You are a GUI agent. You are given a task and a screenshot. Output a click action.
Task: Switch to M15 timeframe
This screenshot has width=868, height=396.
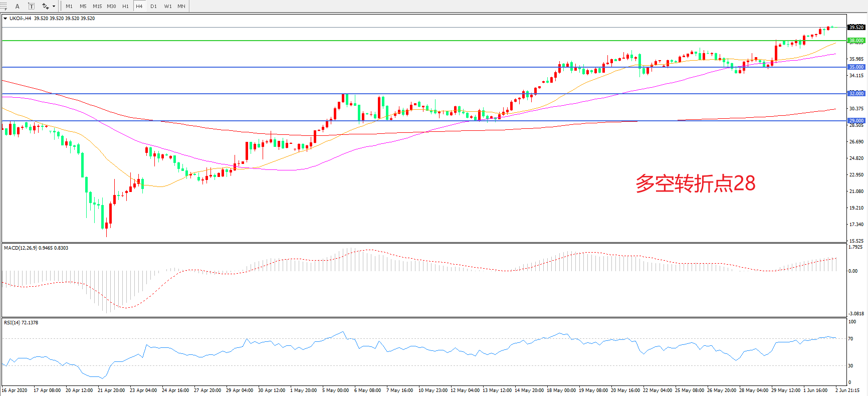pyautogui.click(x=97, y=7)
